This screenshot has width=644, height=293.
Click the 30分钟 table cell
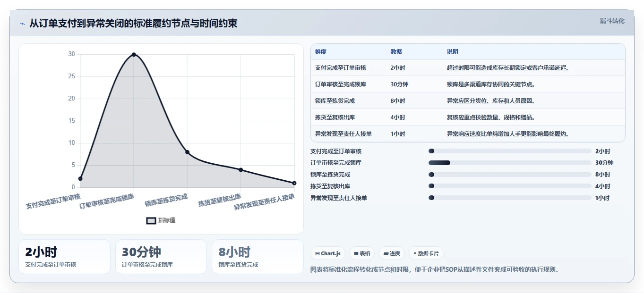pyautogui.click(x=399, y=84)
